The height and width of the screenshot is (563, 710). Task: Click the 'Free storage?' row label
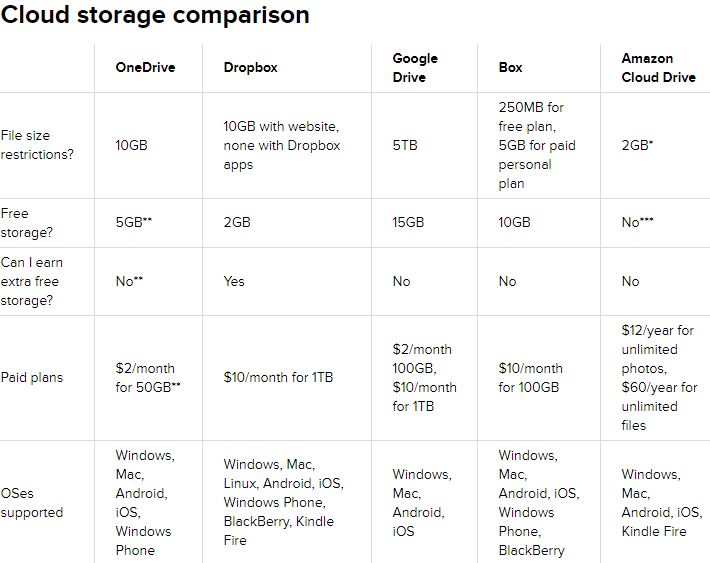(x=26, y=223)
